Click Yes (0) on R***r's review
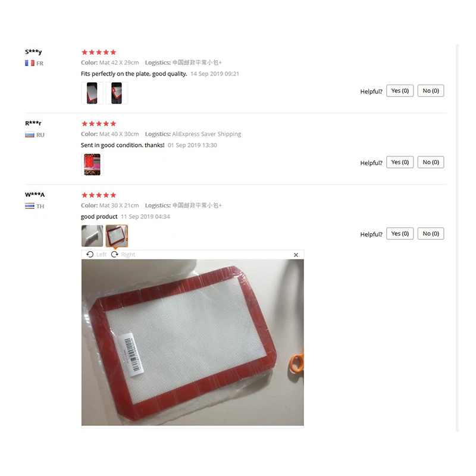Viewport: 476px width, 476px height. pyautogui.click(x=400, y=162)
